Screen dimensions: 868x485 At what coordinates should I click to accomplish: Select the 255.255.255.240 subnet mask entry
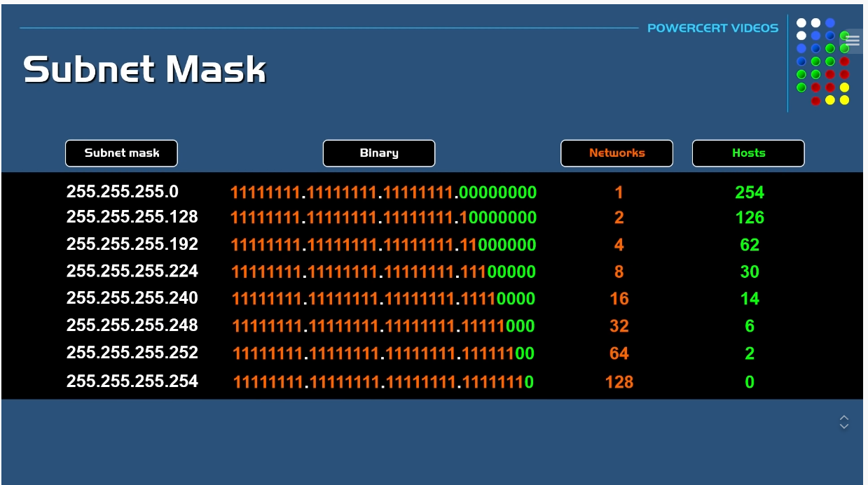point(132,298)
